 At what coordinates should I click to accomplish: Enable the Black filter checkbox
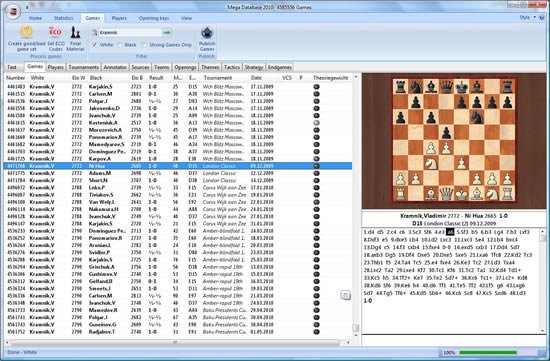click(120, 45)
